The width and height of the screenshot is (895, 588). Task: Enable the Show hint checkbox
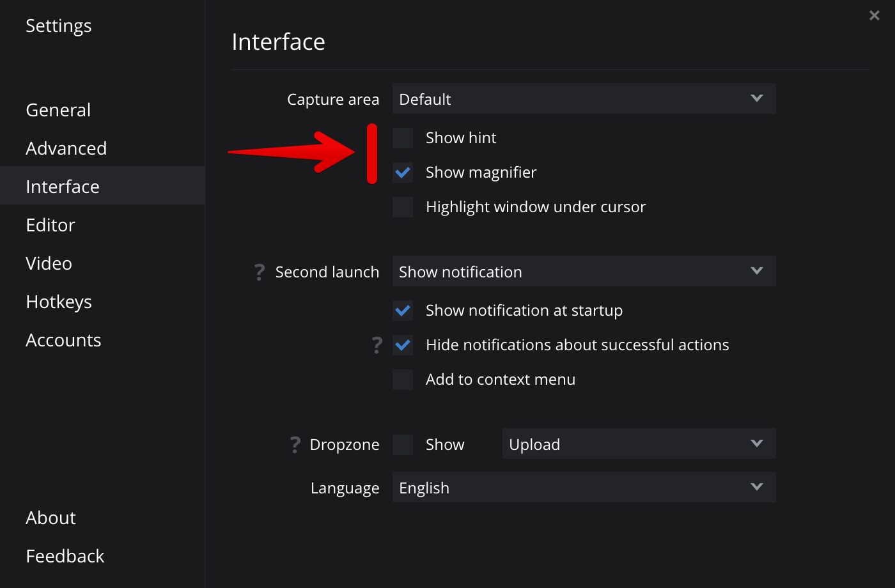click(403, 138)
